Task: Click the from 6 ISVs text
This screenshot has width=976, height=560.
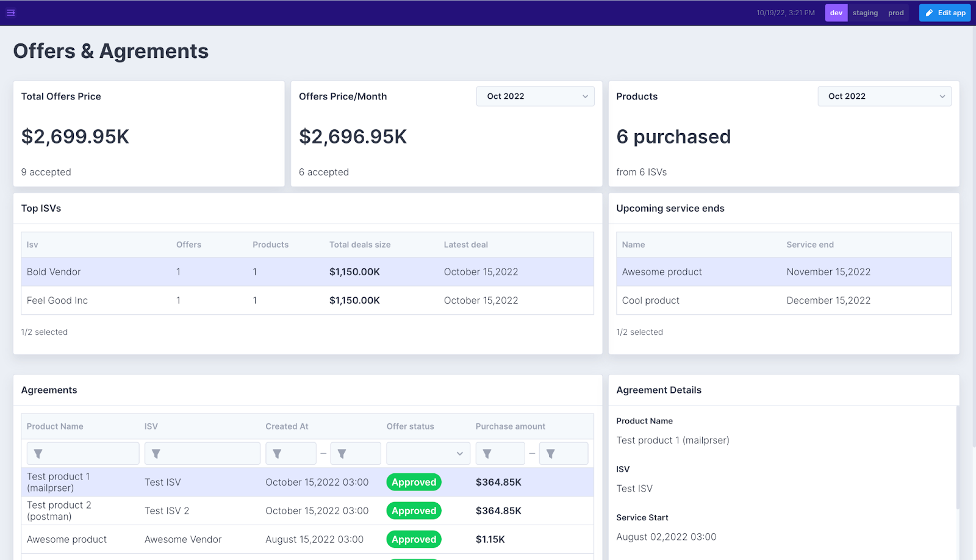Action: [x=641, y=172]
